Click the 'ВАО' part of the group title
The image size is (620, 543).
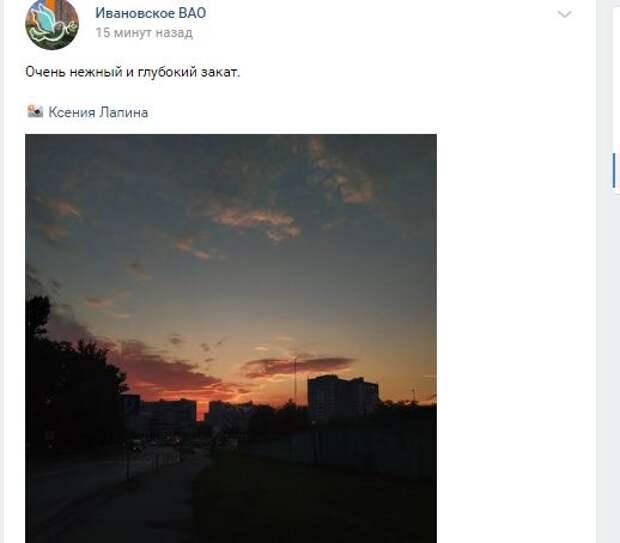click(x=192, y=13)
